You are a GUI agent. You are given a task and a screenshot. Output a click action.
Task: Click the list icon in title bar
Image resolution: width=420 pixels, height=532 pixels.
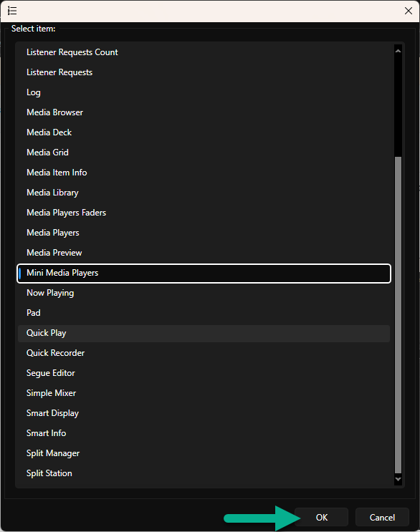12,11
